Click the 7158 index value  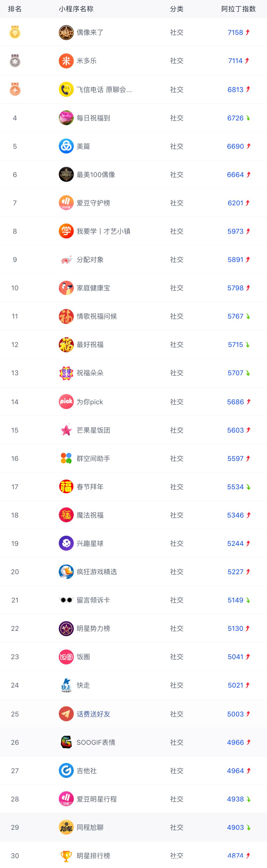coord(235,32)
